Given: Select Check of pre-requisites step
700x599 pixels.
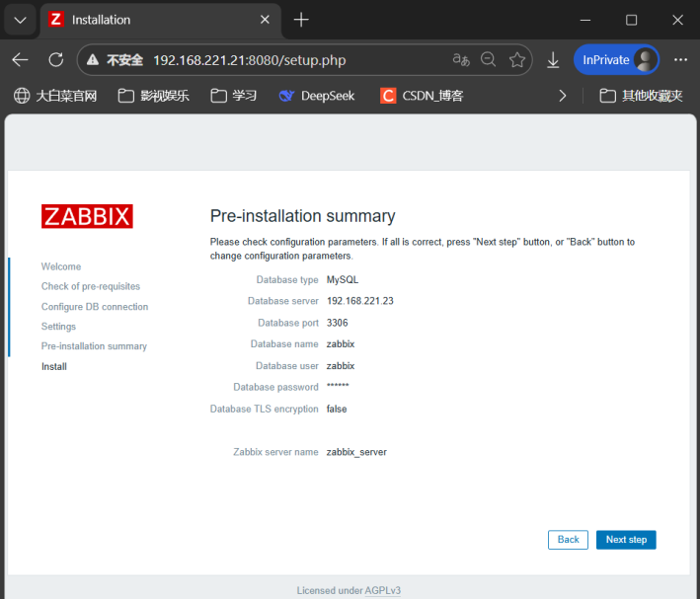Looking at the screenshot, I should (x=91, y=286).
